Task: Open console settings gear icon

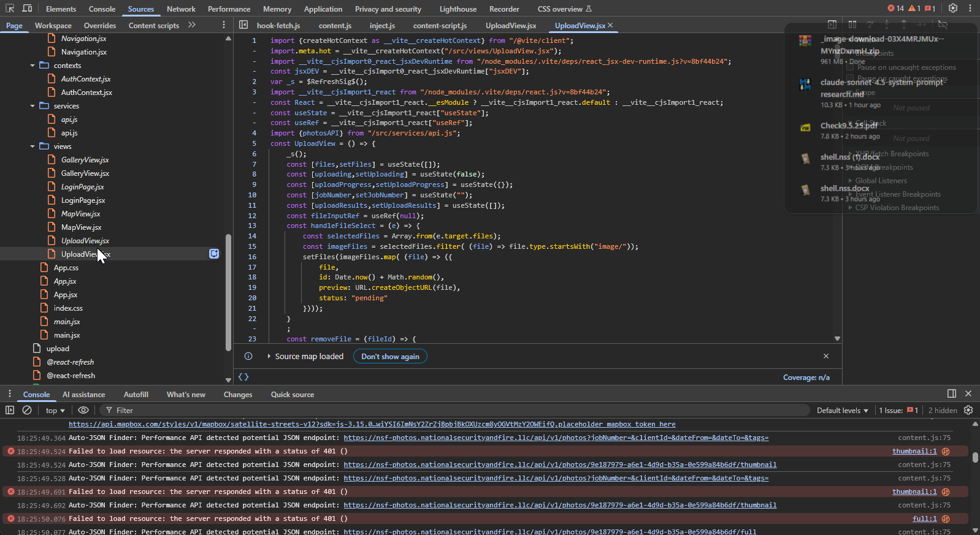Action: pyautogui.click(x=968, y=410)
